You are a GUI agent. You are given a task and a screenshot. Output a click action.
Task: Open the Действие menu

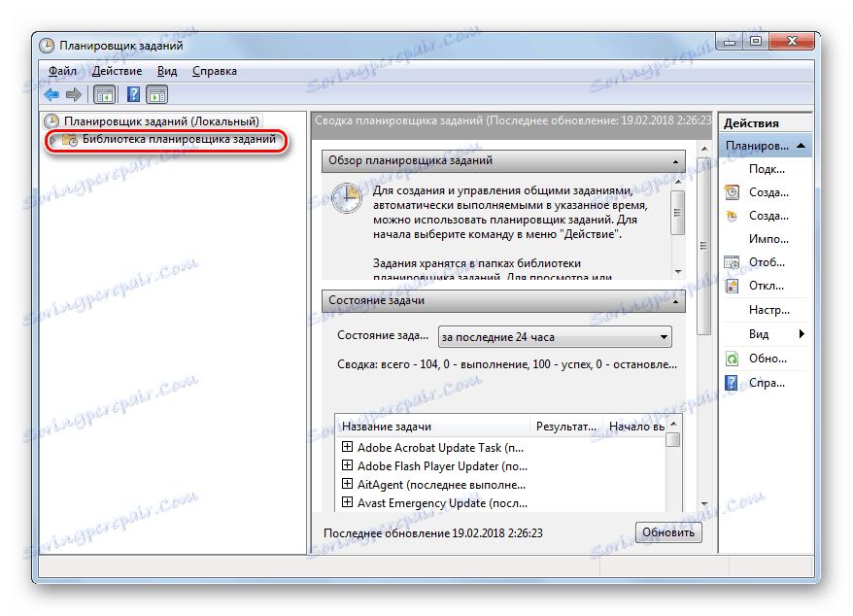pos(117,71)
